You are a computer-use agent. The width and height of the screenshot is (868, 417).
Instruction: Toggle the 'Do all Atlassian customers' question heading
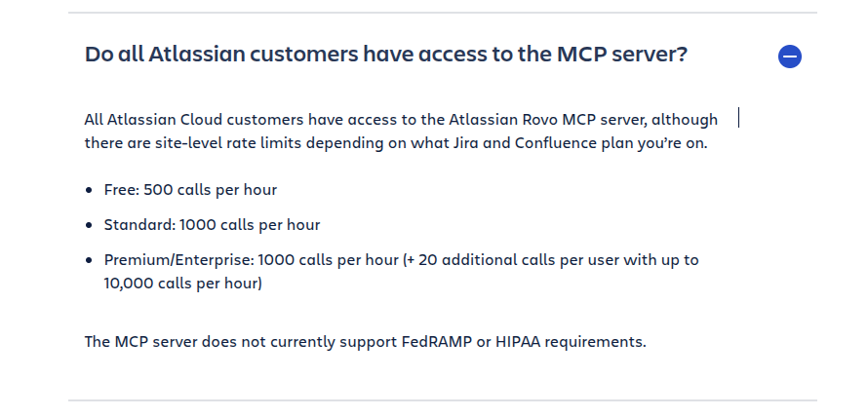click(x=386, y=55)
